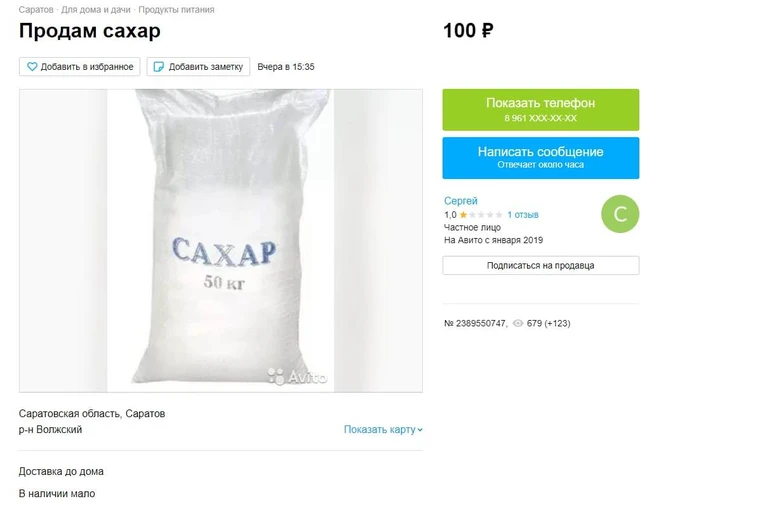Click the ruble currency symbol next to 100
Viewport: 767px width, 513px height.
coord(487,31)
